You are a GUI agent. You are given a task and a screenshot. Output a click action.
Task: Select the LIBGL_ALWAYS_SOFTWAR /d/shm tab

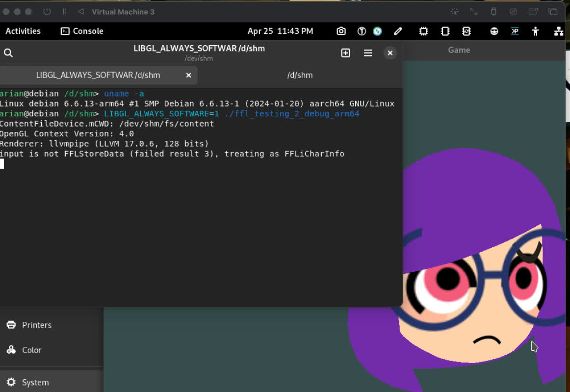pos(98,75)
